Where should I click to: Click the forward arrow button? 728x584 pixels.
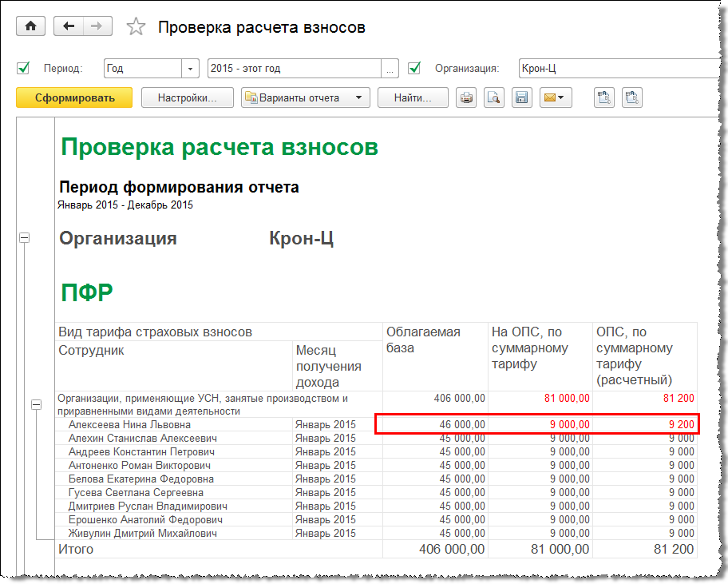point(97,26)
